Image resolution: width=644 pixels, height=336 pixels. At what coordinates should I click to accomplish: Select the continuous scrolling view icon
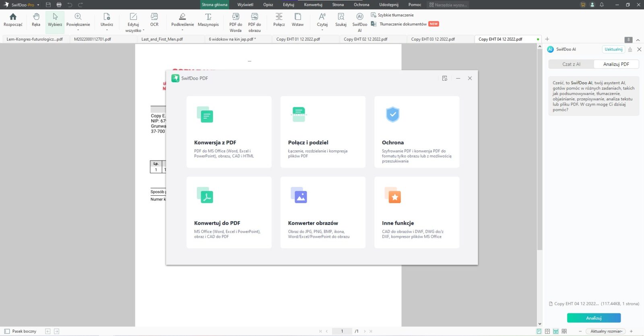556,331
